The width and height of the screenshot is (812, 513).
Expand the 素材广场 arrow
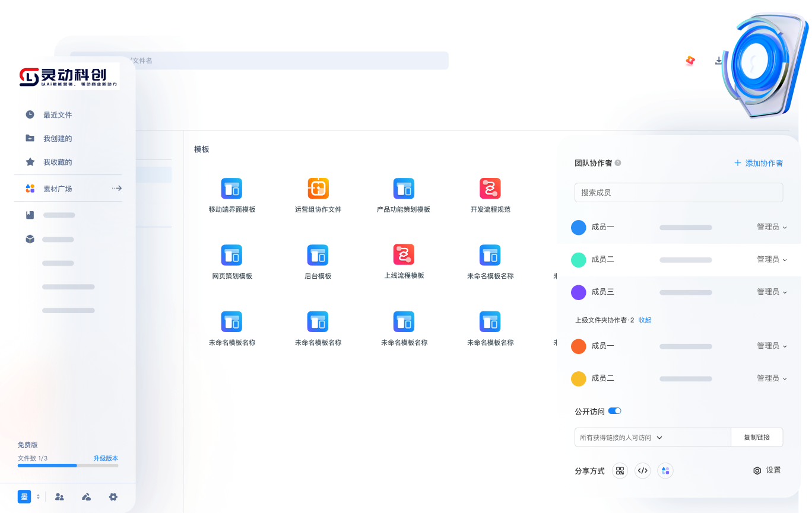(x=117, y=189)
